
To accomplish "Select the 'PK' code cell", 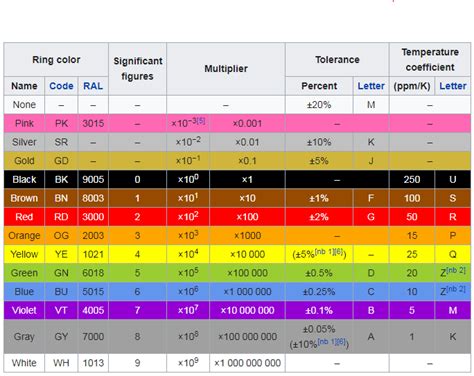I will coord(61,123).
